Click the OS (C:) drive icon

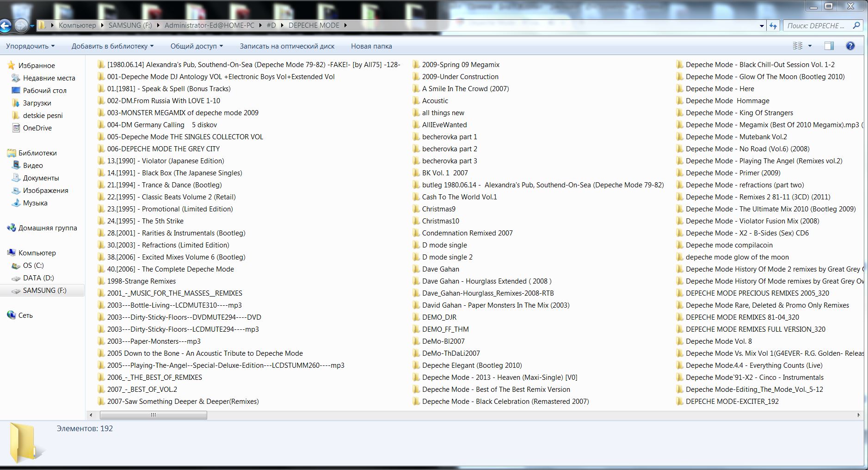coord(16,266)
